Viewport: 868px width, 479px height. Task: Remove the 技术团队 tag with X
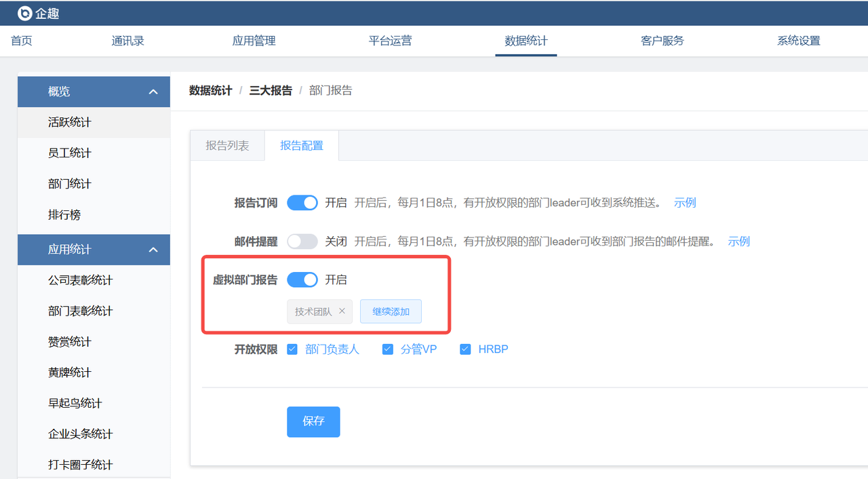click(x=342, y=311)
